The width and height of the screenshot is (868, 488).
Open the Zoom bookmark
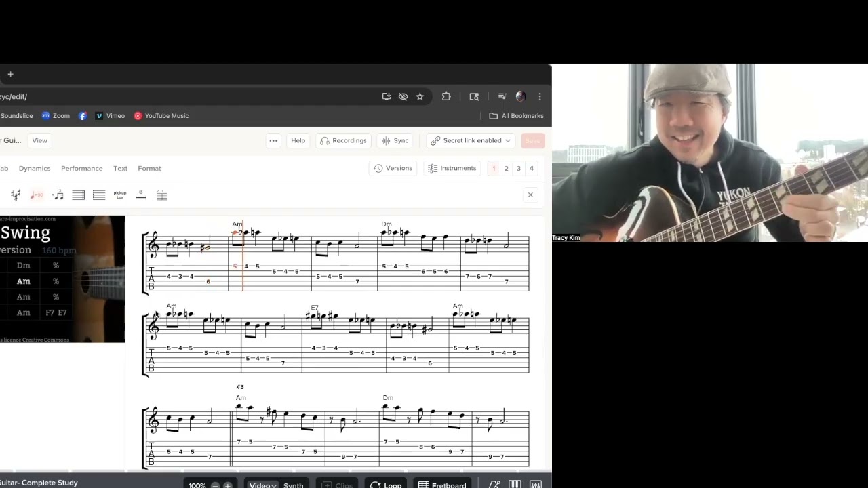point(56,116)
